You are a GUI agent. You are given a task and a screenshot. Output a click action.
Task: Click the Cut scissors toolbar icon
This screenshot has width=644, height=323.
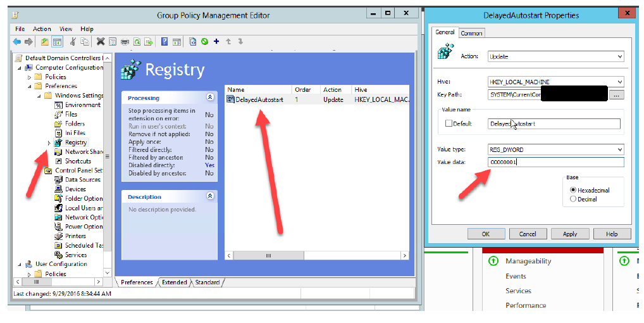(x=73, y=42)
